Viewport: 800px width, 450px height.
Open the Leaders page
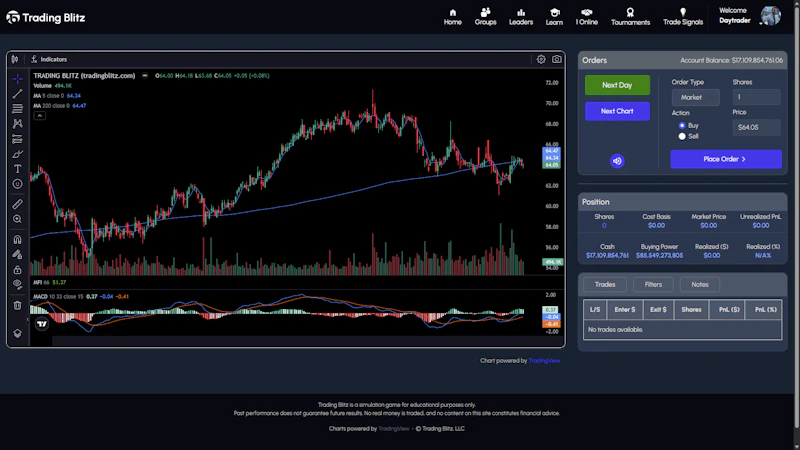[521, 17]
